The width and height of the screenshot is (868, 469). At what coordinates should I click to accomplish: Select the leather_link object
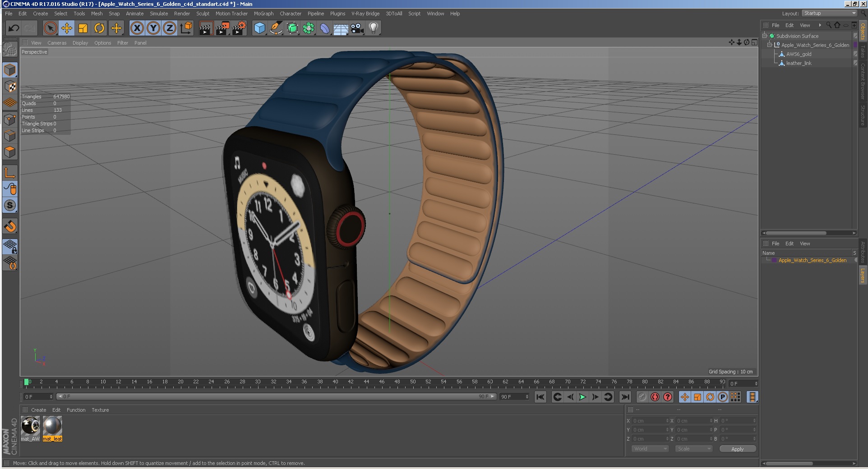click(x=799, y=63)
